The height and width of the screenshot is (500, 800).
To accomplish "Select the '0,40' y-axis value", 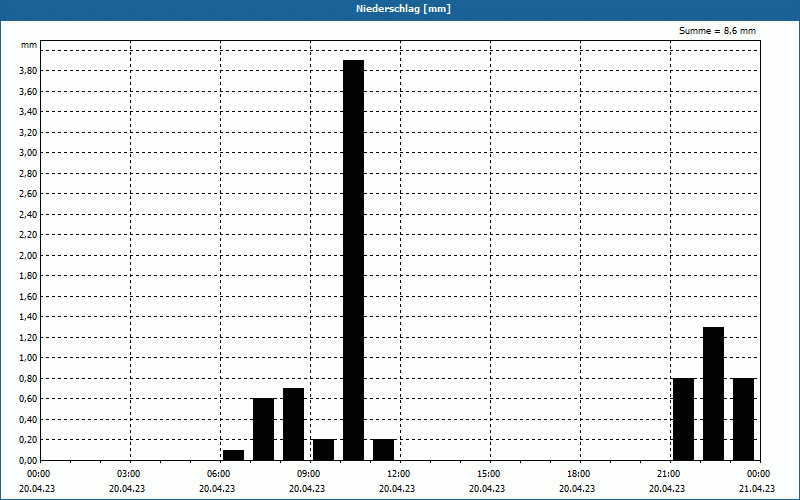I will 28,419.
